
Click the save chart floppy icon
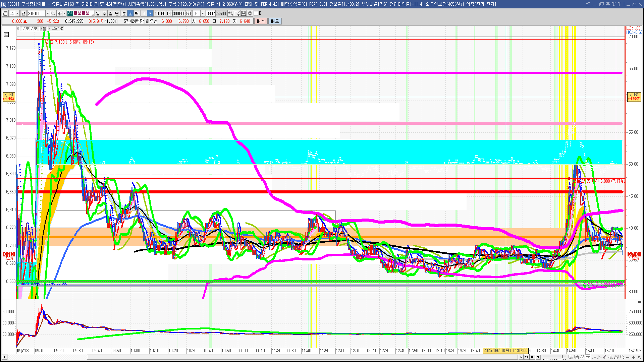point(244,13)
